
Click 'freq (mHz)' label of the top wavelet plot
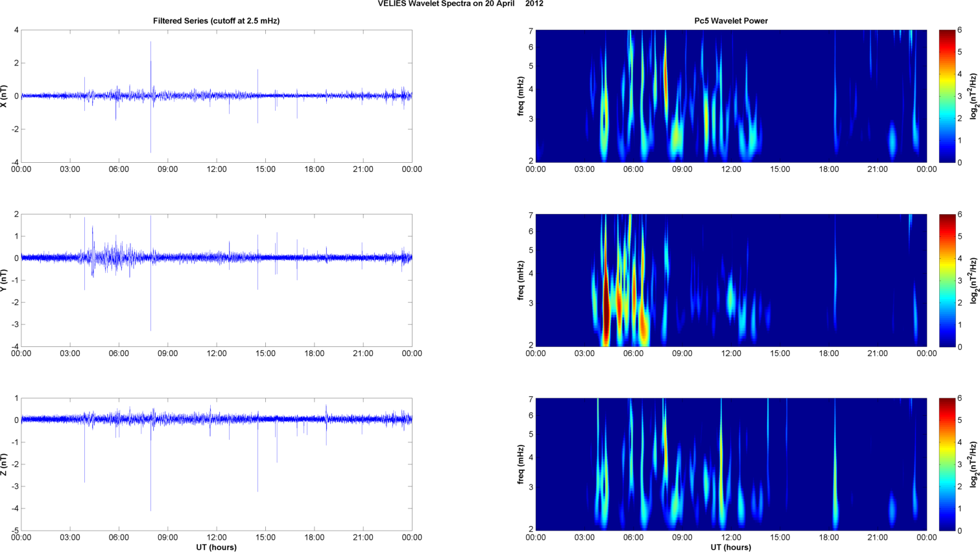(520, 96)
